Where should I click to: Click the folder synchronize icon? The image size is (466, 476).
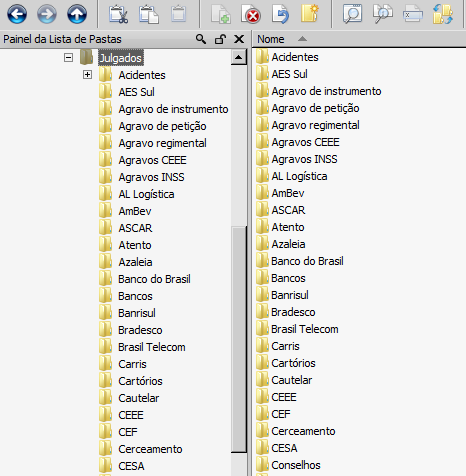point(443,14)
